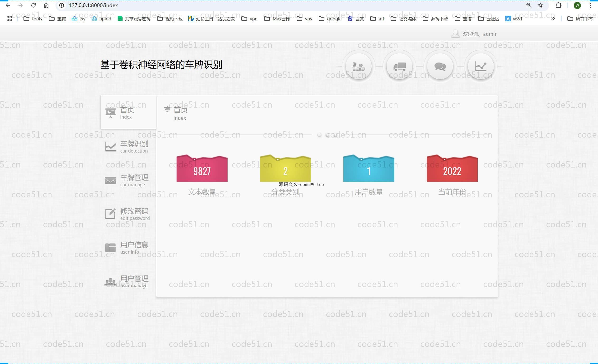The image size is (598, 364).
Task: Open the 所有书签 all bookmarks folder
Action: pos(580,19)
